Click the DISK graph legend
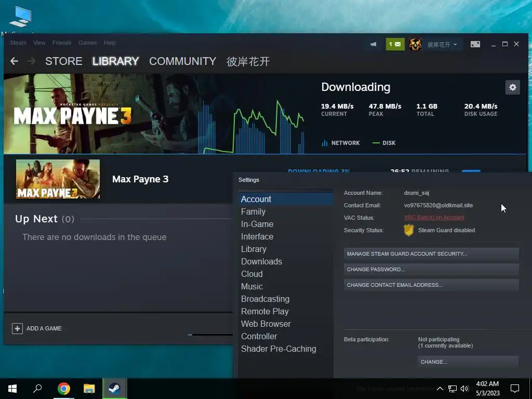The image size is (532, 399). pos(384,143)
